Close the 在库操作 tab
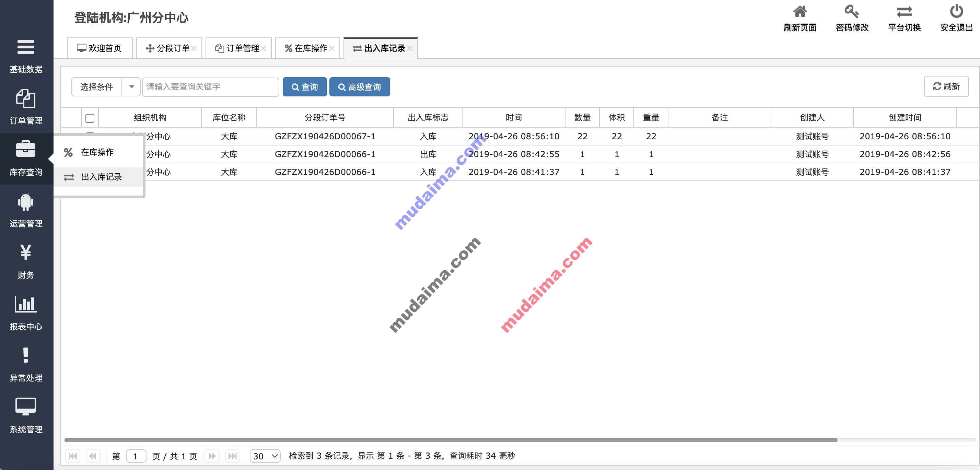Image resolution: width=980 pixels, height=470 pixels. (332, 48)
